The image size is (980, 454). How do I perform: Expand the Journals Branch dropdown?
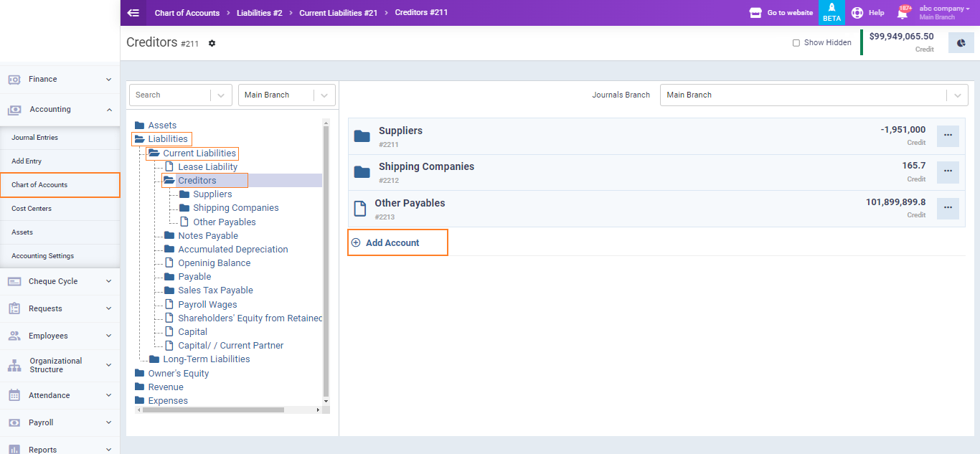[x=956, y=95]
